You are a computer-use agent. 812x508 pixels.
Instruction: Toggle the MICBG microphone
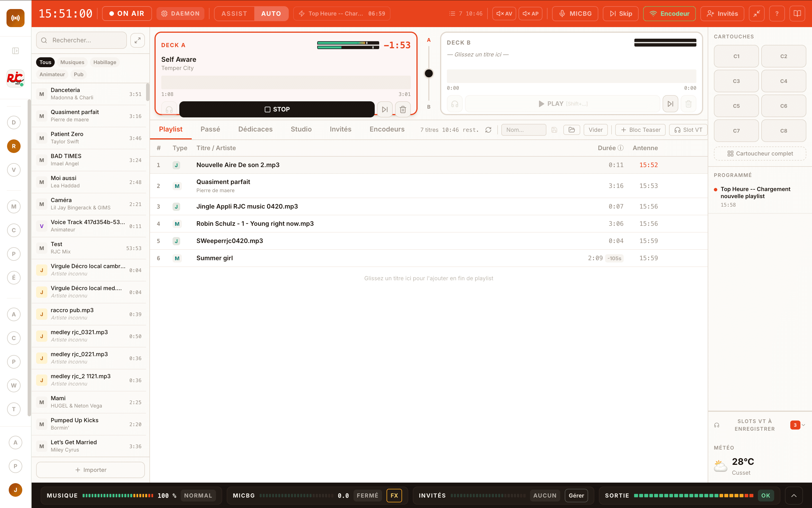575,14
